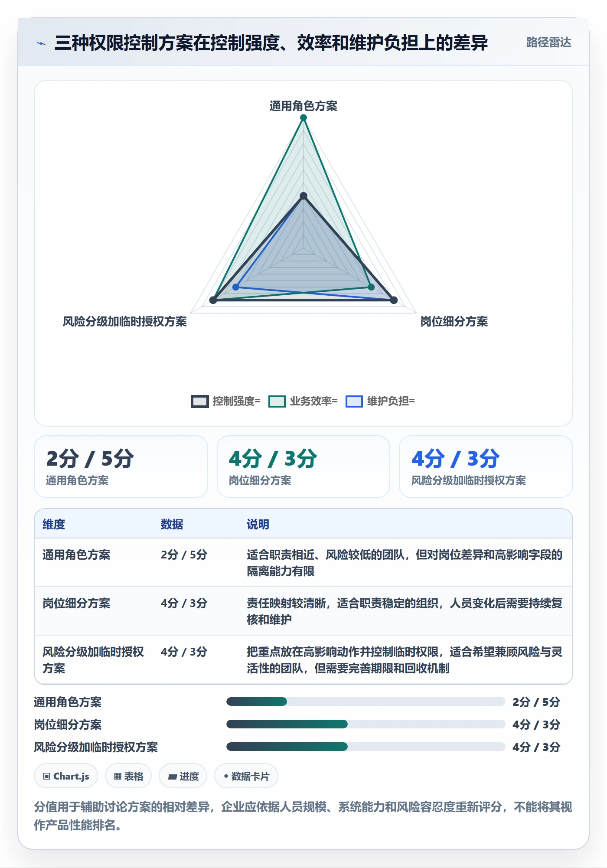
Task: Click the 维护负担= legend label
Action: 391,401
